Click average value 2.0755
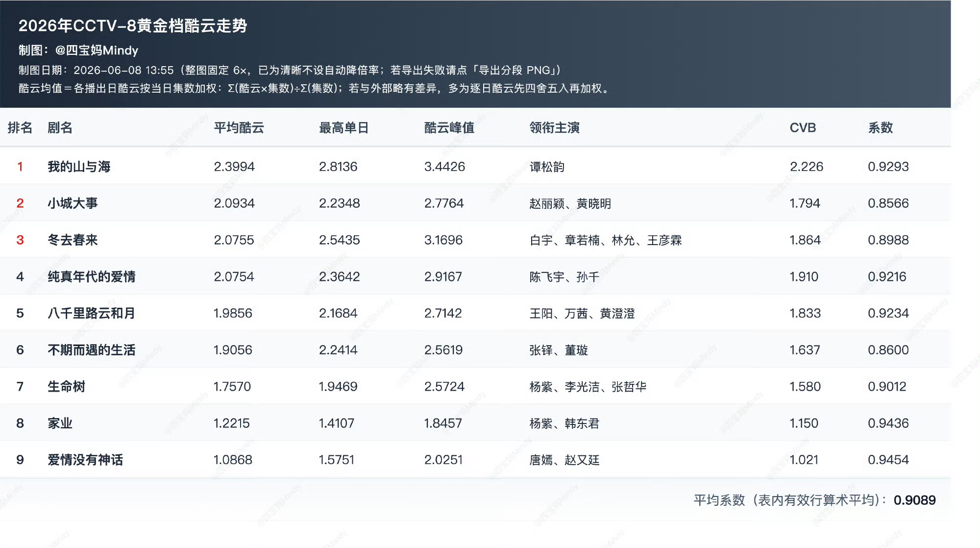The image size is (980, 548). point(234,240)
